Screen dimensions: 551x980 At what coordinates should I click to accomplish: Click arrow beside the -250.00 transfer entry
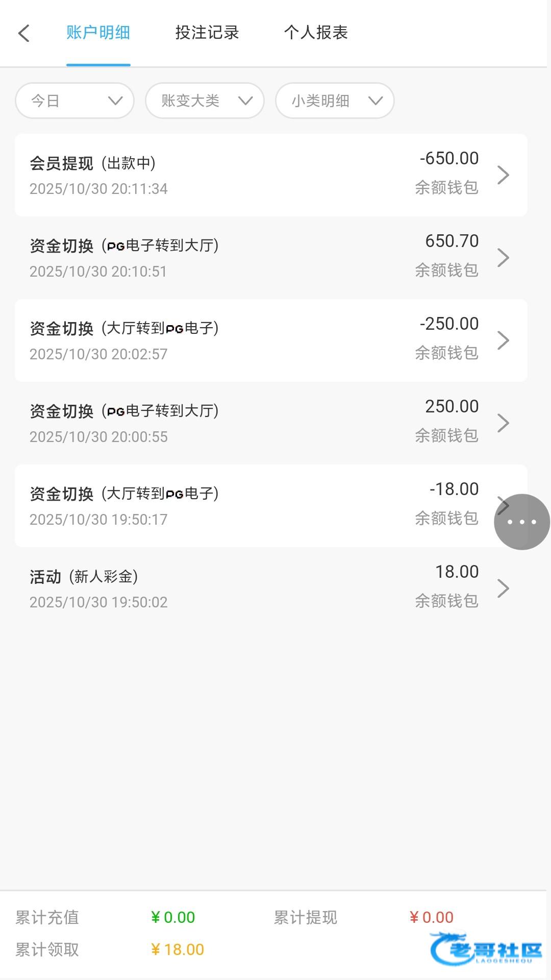pos(503,340)
